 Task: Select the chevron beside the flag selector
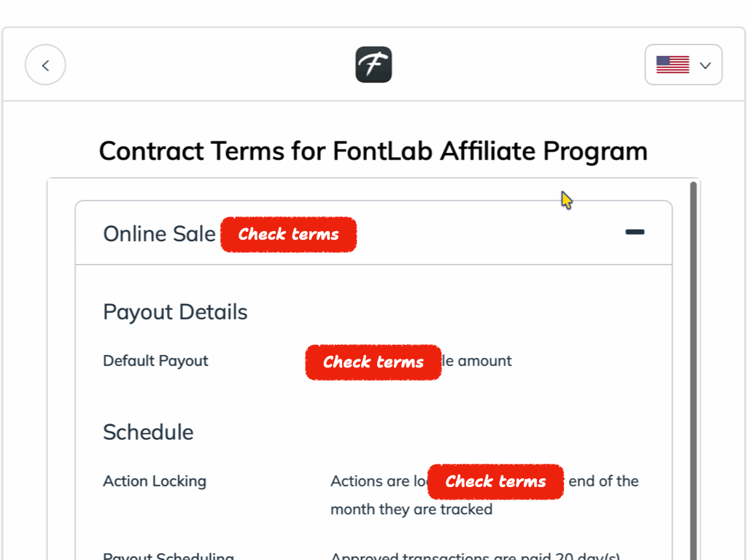[x=705, y=65]
